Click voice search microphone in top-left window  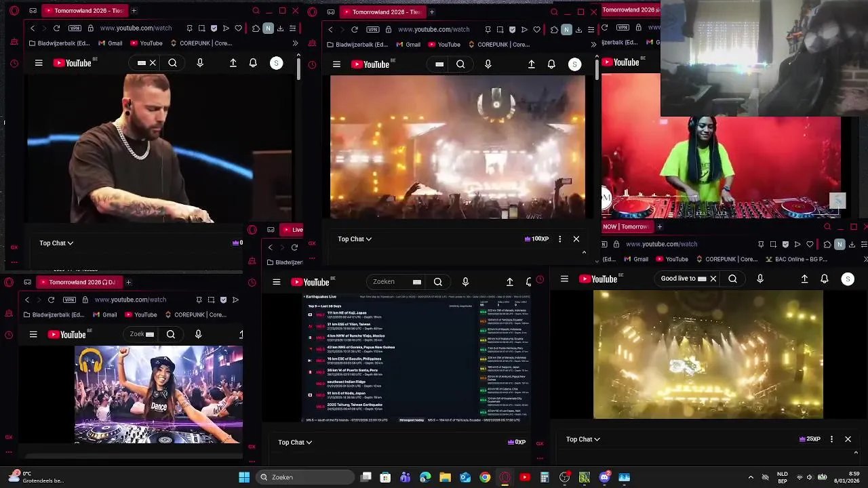pyautogui.click(x=199, y=63)
